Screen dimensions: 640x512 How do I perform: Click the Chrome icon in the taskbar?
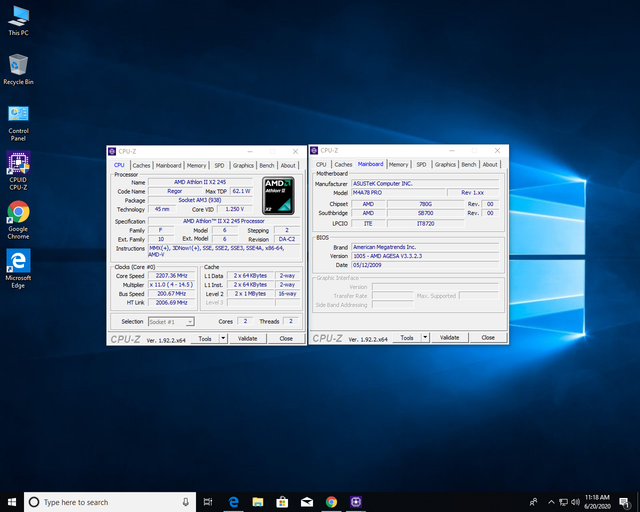331,502
